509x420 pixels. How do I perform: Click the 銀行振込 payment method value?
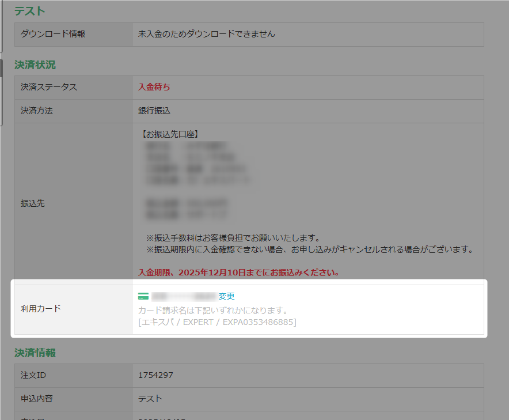[154, 111]
